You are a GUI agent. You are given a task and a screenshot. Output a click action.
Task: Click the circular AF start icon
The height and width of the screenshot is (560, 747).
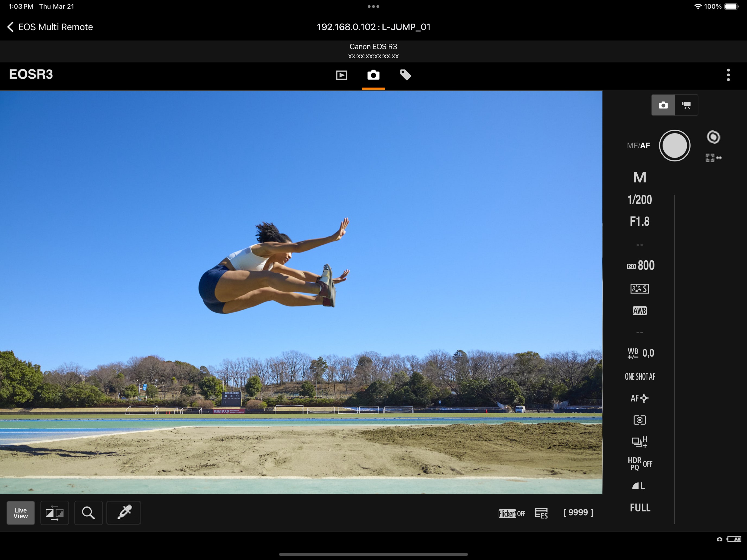(713, 137)
